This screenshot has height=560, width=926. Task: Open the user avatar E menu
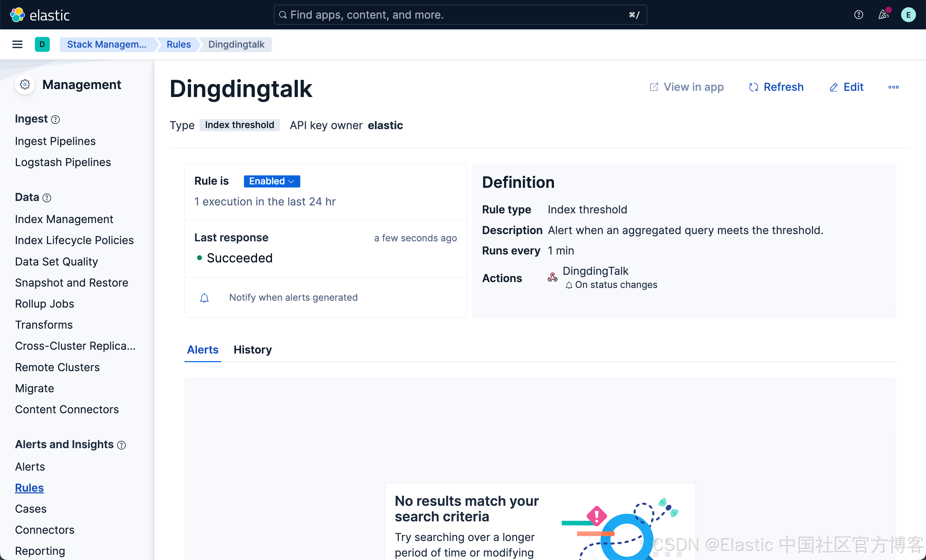(908, 15)
